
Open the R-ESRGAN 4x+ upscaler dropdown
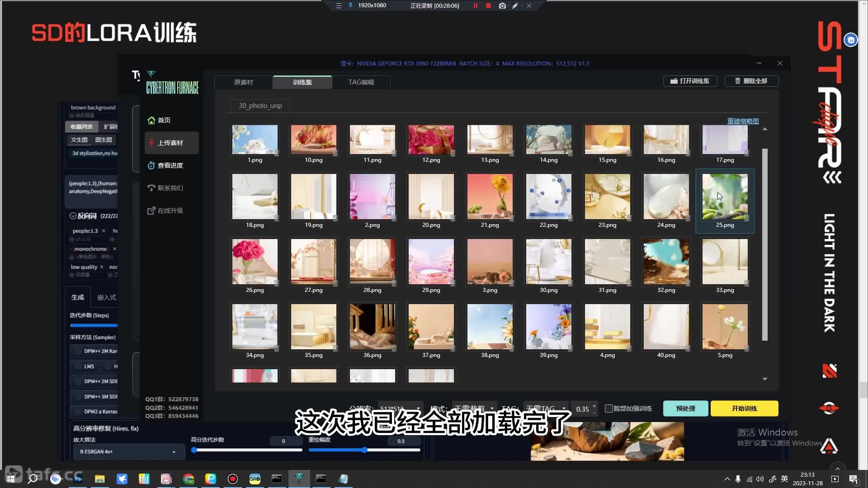point(129,451)
